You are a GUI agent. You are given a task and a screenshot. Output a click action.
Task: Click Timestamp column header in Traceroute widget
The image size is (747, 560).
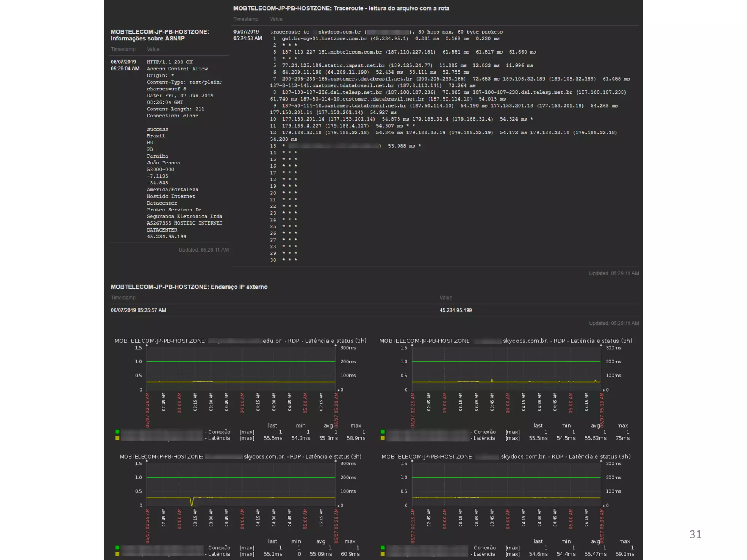[x=245, y=19]
